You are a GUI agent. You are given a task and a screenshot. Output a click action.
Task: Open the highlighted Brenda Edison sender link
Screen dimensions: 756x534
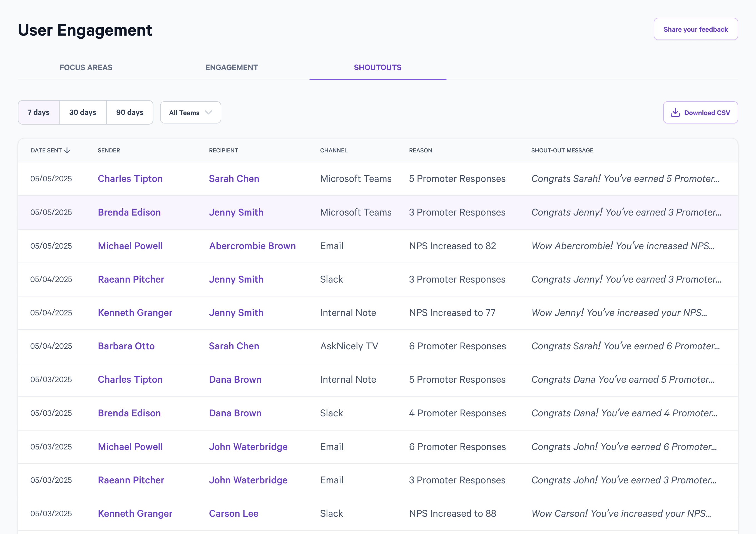pyautogui.click(x=129, y=212)
